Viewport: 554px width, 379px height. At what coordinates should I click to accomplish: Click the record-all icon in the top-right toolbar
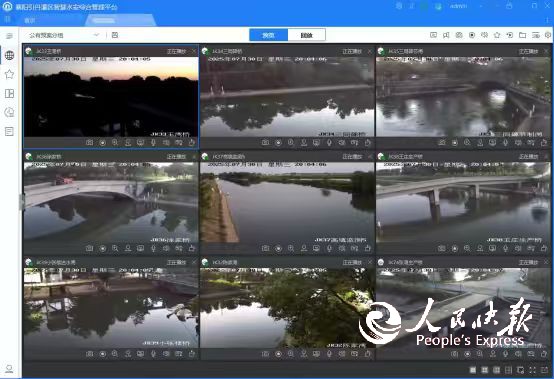click(x=472, y=35)
